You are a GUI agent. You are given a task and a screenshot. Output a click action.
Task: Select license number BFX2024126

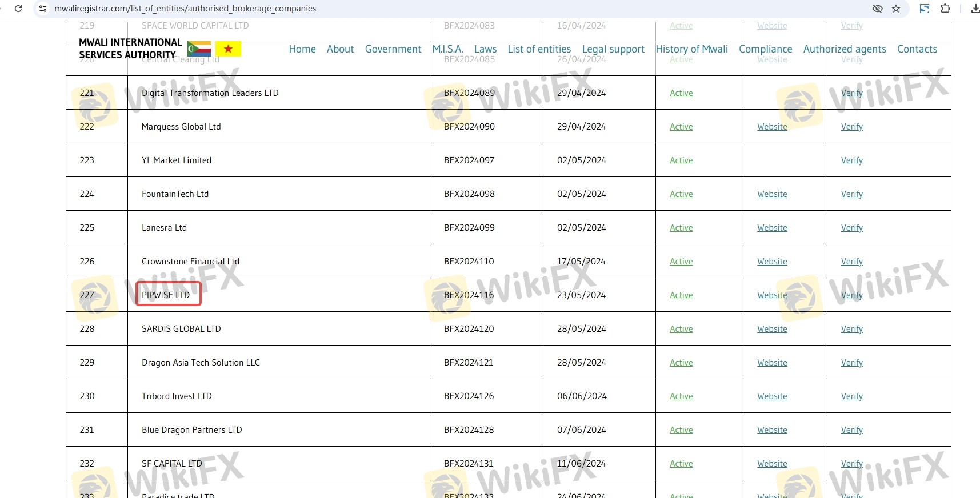click(469, 396)
